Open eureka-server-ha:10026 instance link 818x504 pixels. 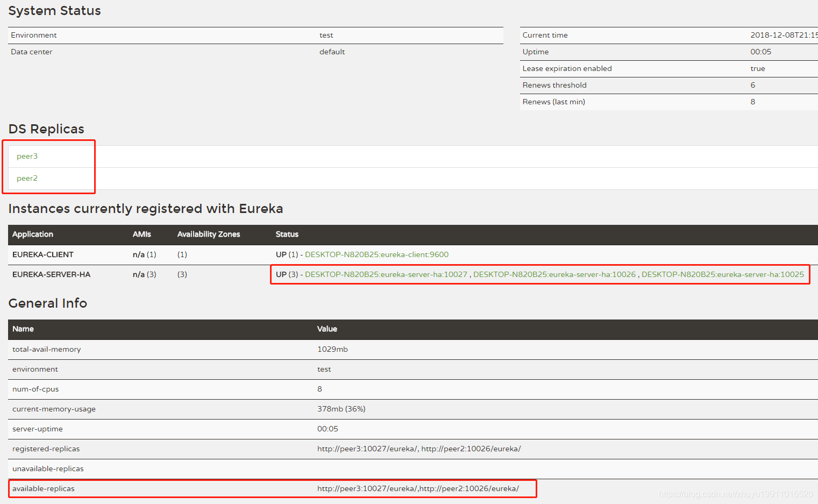[x=554, y=274]
